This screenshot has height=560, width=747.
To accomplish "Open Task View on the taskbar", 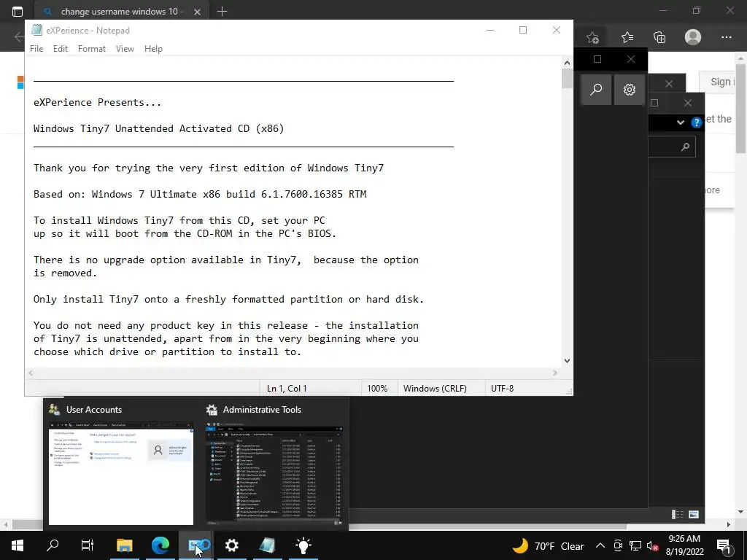I will coord(88,545).
